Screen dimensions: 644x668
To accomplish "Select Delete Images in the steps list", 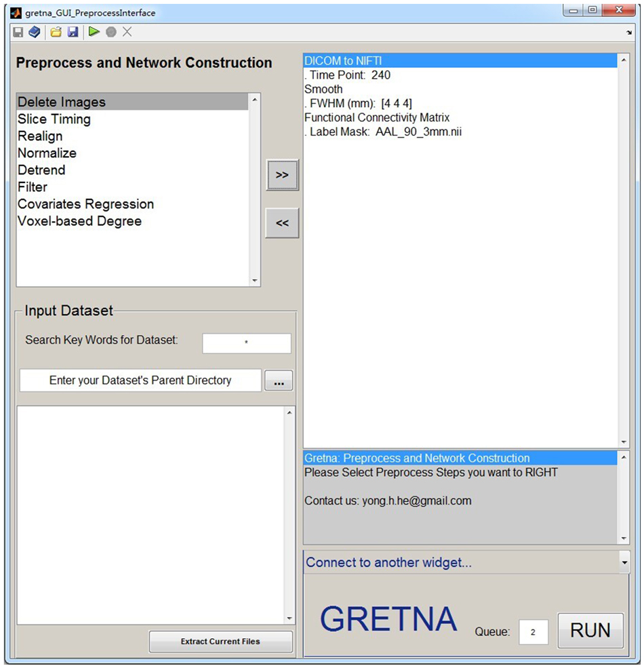I will click(x=132, y=102).
